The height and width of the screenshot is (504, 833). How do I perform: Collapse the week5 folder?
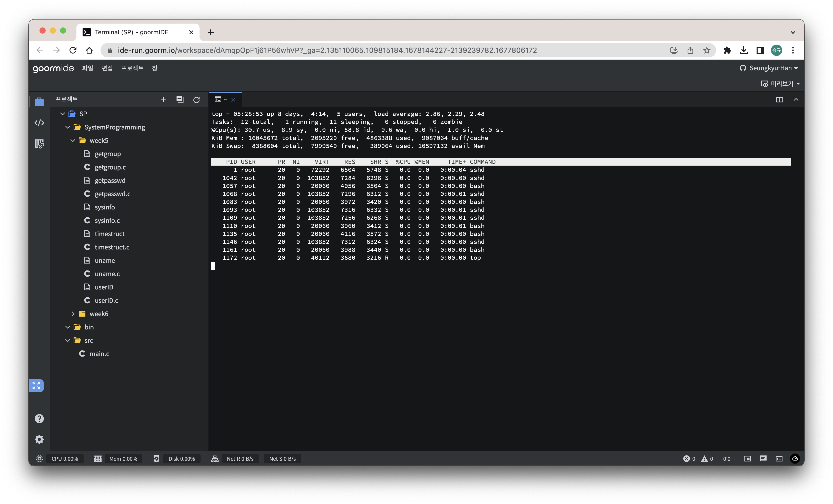73,141
